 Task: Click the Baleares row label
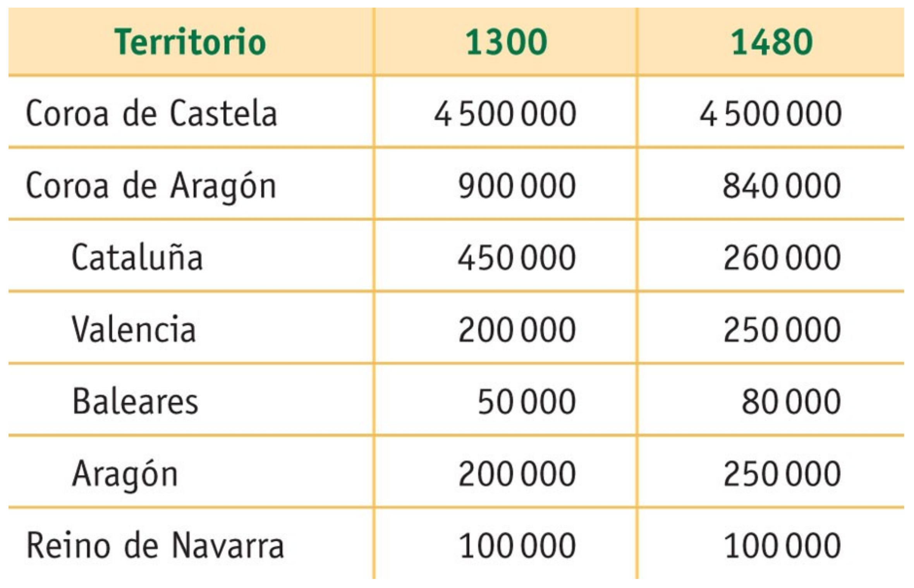coord(135,401)
